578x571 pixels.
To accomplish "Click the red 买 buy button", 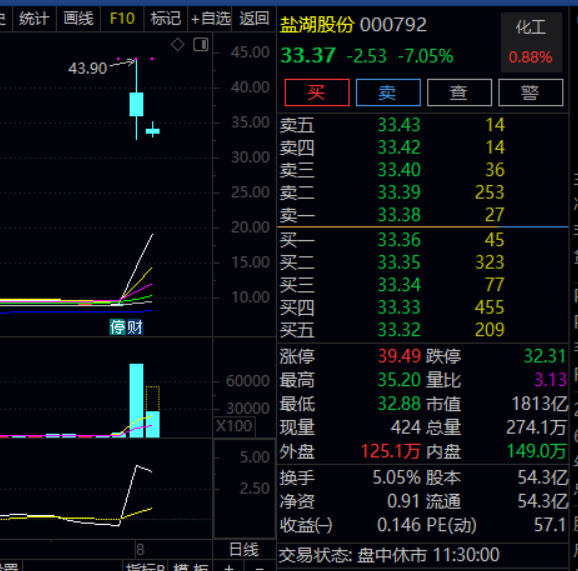I will pyautogui.click(x=317, y=92).
